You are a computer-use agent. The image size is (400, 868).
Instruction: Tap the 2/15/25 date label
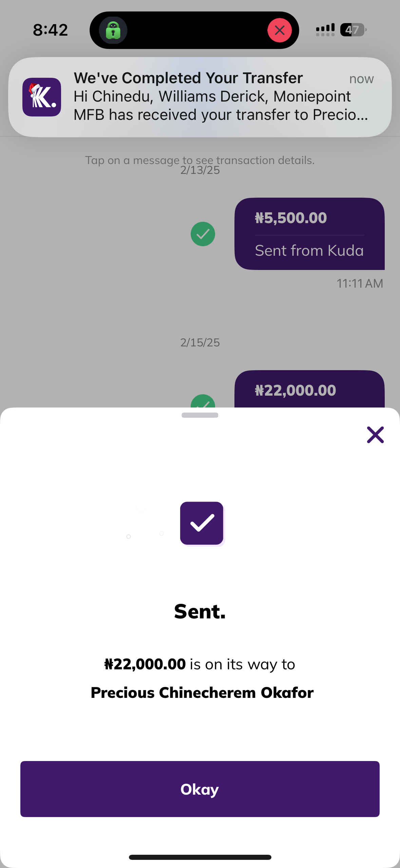[x=200, y=343]
